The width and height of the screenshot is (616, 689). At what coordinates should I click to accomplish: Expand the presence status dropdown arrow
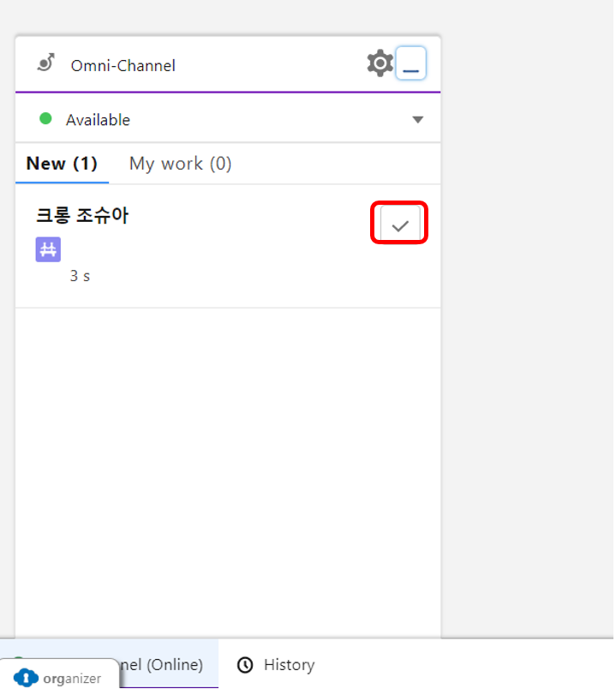(x=417, y=120)
